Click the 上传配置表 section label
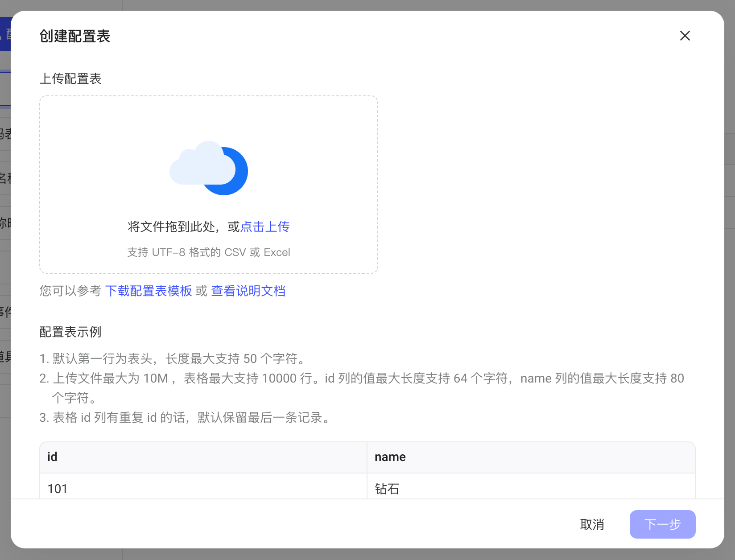 pyautogui.click(x=70, y=78)
